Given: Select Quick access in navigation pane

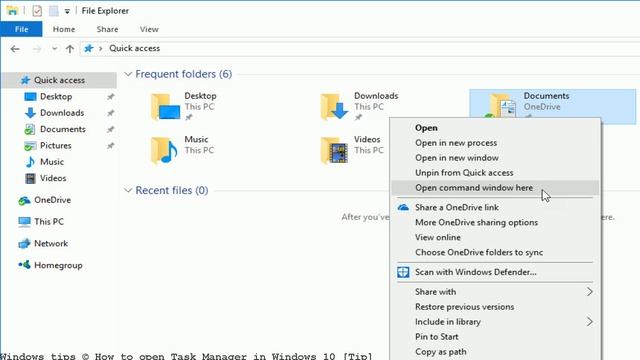Looking at the screenshot, I should pos(60,80).
